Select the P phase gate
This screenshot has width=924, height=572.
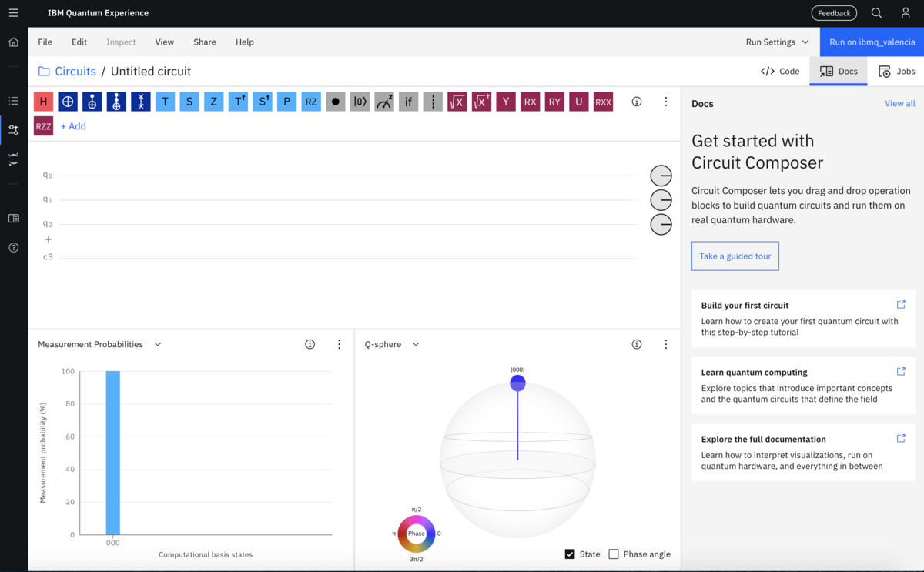[286, 102]
